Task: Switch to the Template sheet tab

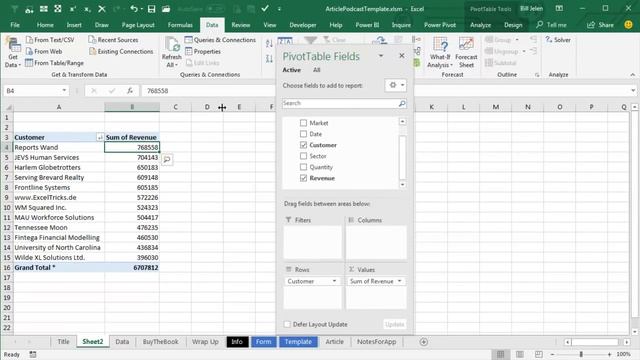Action: coord(298,342)
